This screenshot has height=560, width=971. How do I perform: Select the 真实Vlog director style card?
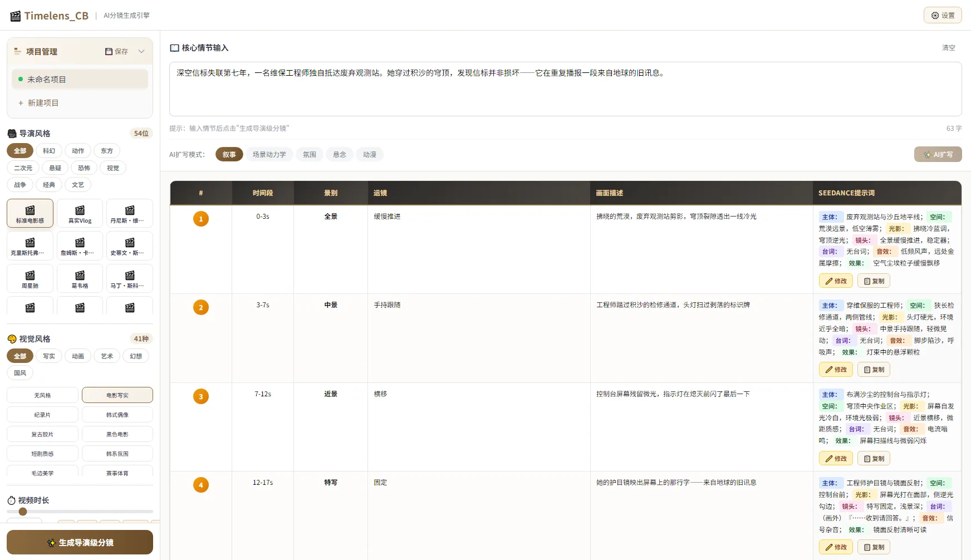80,213
